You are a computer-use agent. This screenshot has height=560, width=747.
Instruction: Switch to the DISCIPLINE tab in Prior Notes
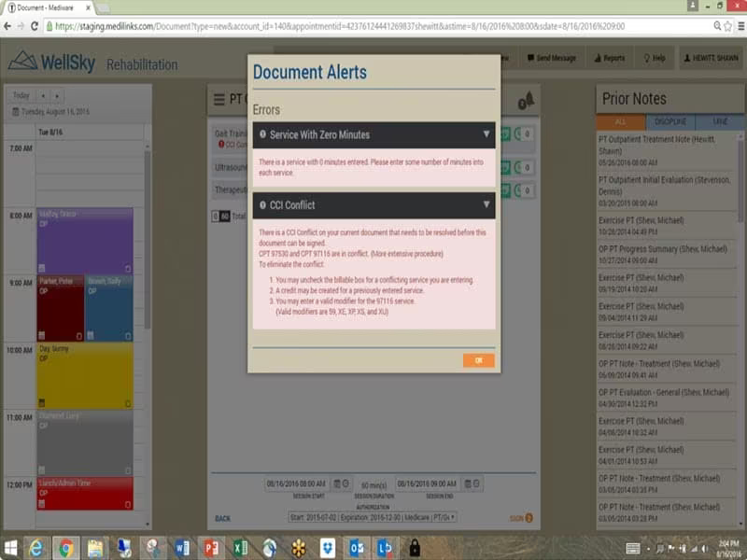click(669, 122)
